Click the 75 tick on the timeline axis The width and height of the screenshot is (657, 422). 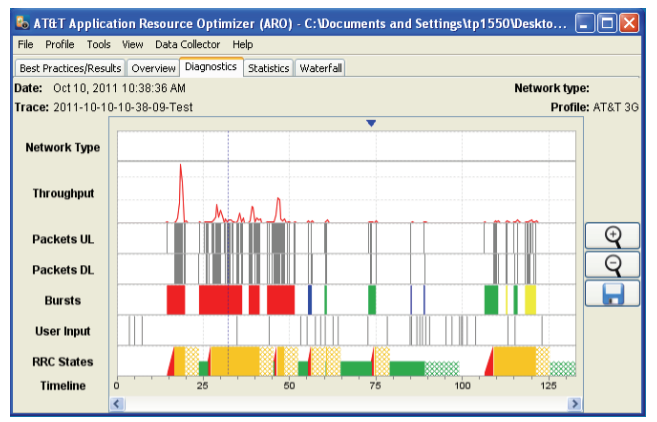(x=375, y=386)
